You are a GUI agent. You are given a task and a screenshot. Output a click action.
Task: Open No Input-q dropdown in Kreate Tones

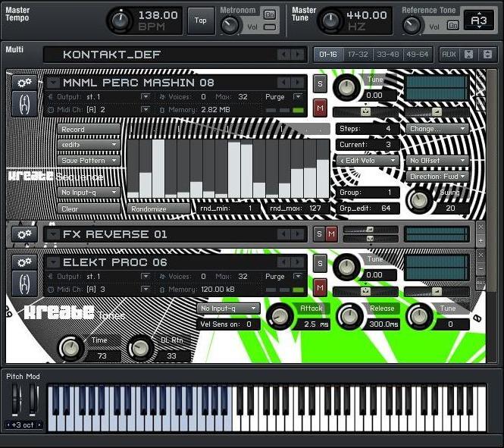pos(228,309)
